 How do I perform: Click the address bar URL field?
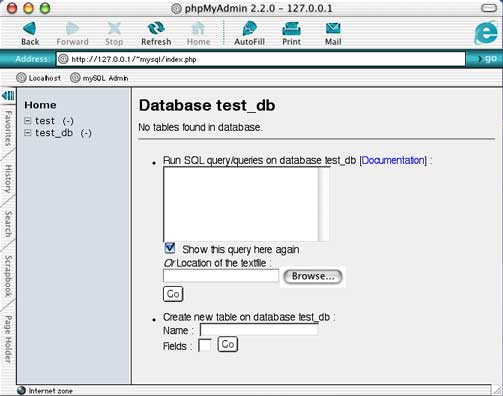click(261, 59)
